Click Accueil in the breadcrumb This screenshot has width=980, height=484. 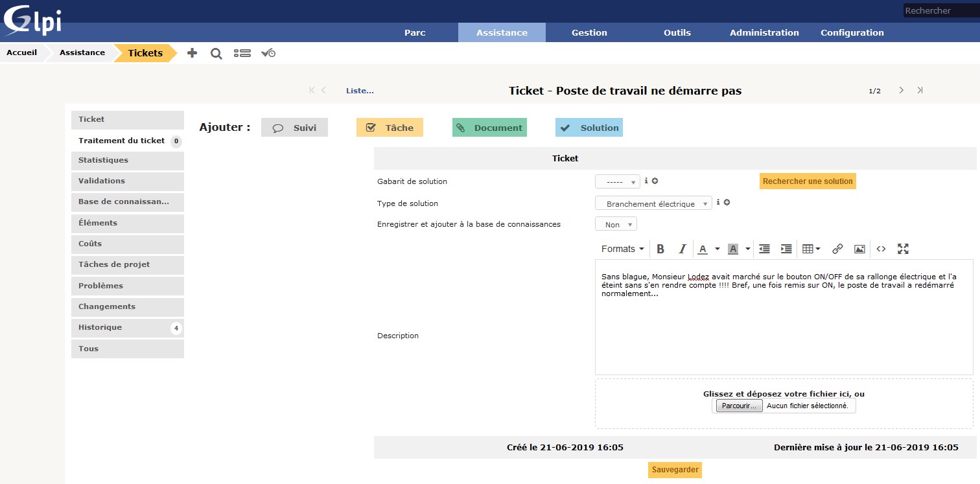pos(21,52)
